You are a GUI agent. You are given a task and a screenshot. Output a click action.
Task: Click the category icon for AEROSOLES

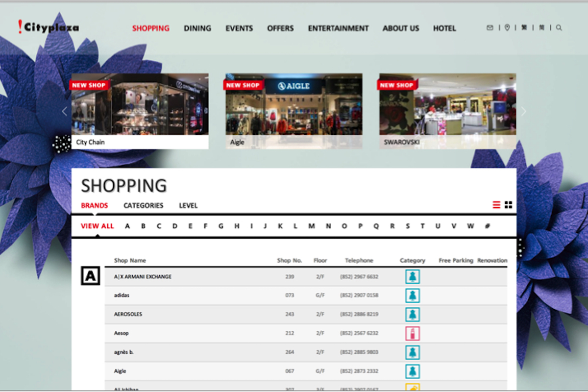(412, 315)
